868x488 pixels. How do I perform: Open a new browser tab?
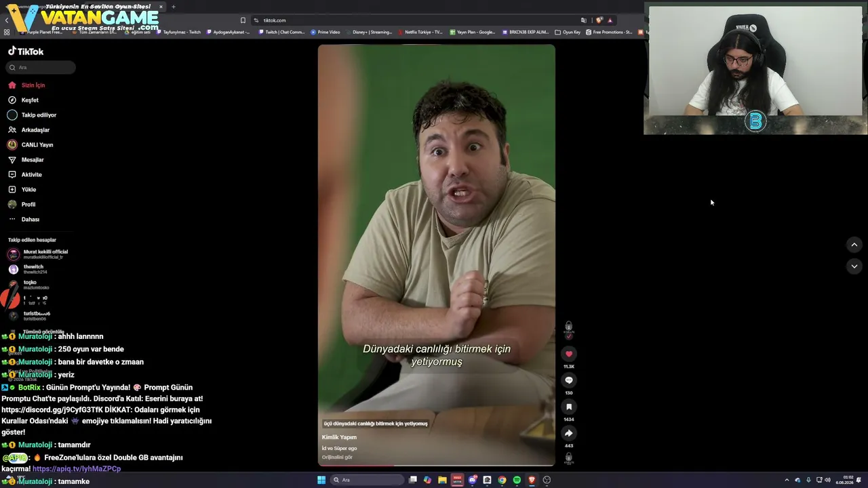(174, 7)
